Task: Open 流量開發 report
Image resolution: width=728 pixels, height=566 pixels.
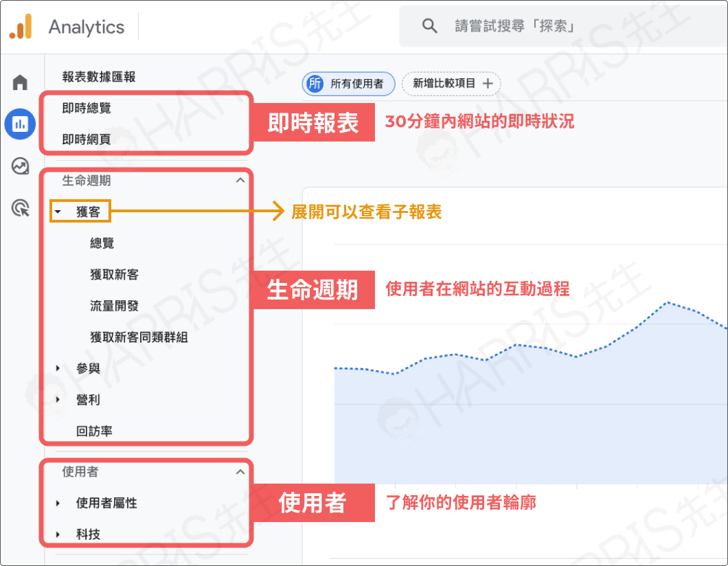Action: 114,306
